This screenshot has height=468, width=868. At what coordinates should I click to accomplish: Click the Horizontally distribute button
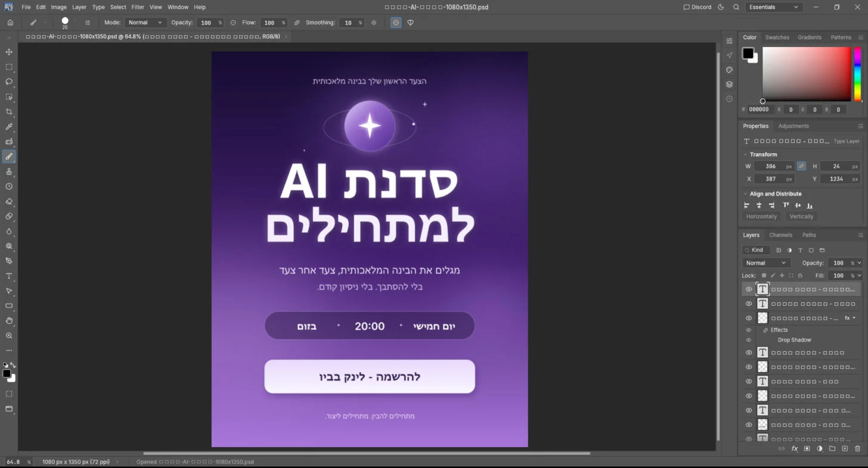pyautogui.click(x=762, y=216)
